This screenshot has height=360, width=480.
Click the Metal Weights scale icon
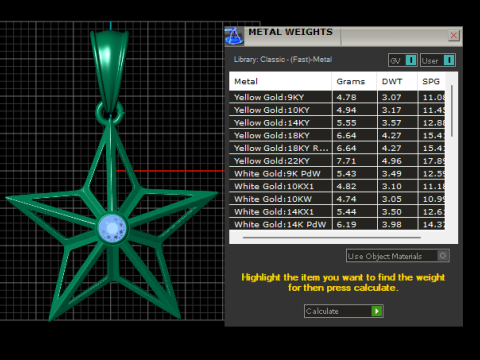(234, 36)
